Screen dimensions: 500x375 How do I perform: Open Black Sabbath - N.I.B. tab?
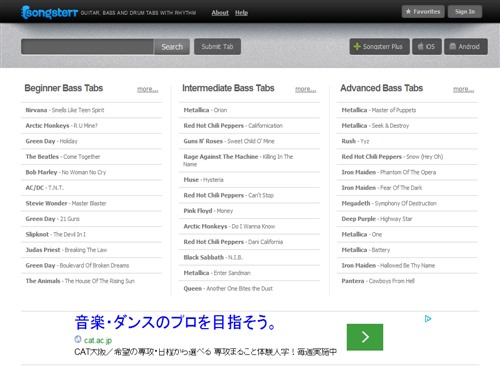tap(213, 258)
